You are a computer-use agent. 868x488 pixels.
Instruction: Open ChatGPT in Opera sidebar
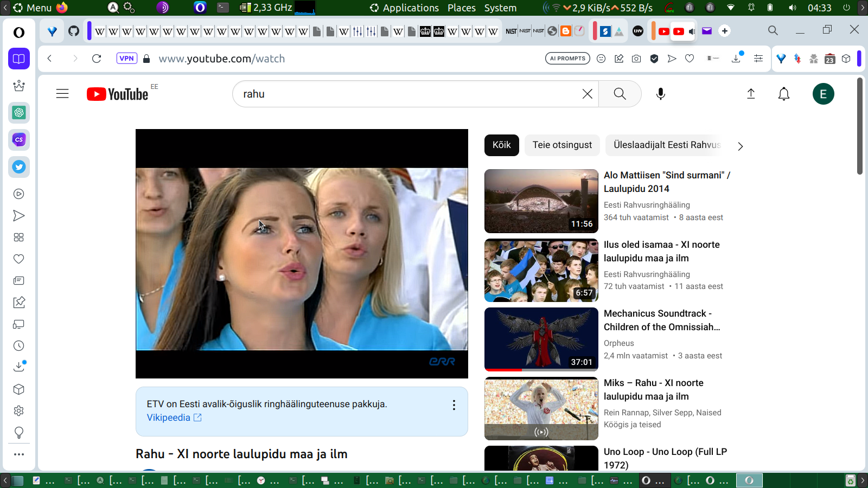point(19,113)
